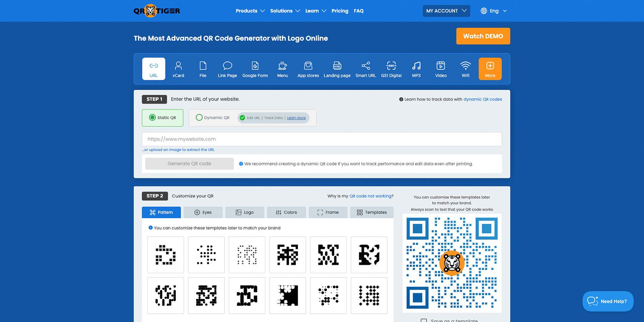
Task: Pick the Menu QR type icon
Action: 282,69
